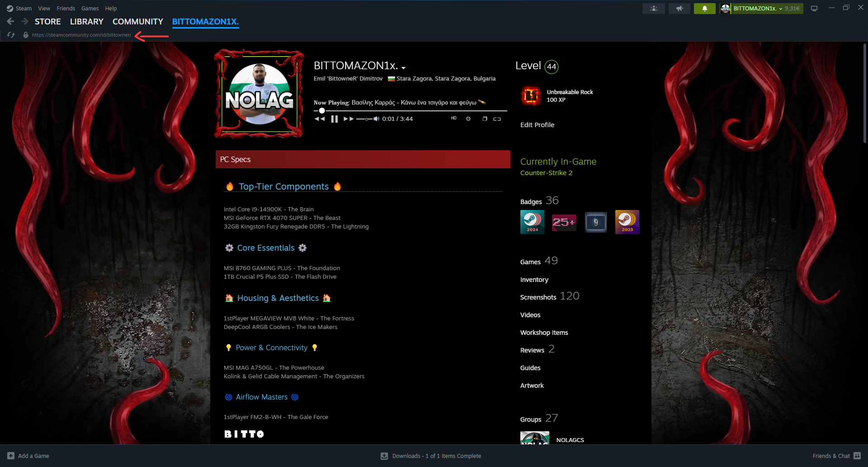The image size is (868, 467).
Task: Click the Add a Game label
Action: (33, 456)
